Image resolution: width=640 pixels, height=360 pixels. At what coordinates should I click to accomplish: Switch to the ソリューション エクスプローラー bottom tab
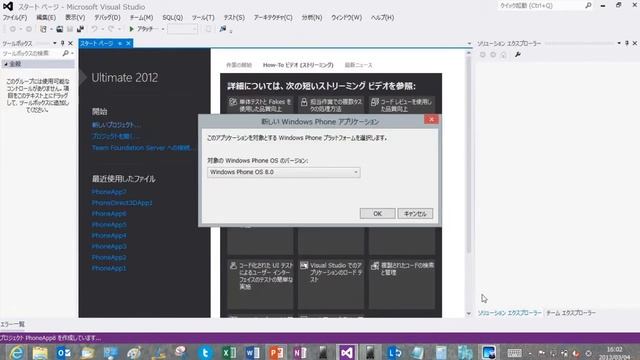(509, 313)
